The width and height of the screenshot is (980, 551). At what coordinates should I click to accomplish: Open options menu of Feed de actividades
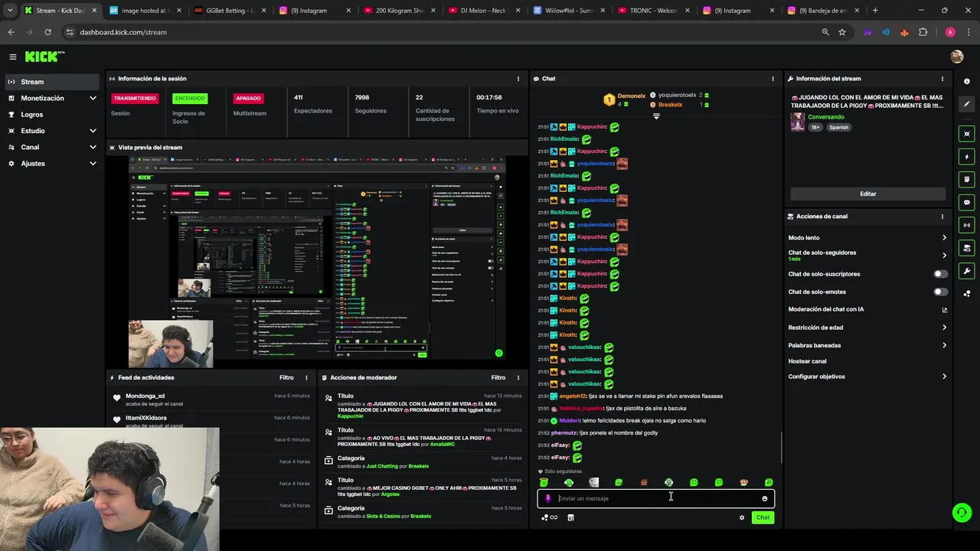click(x=306, y=377)
